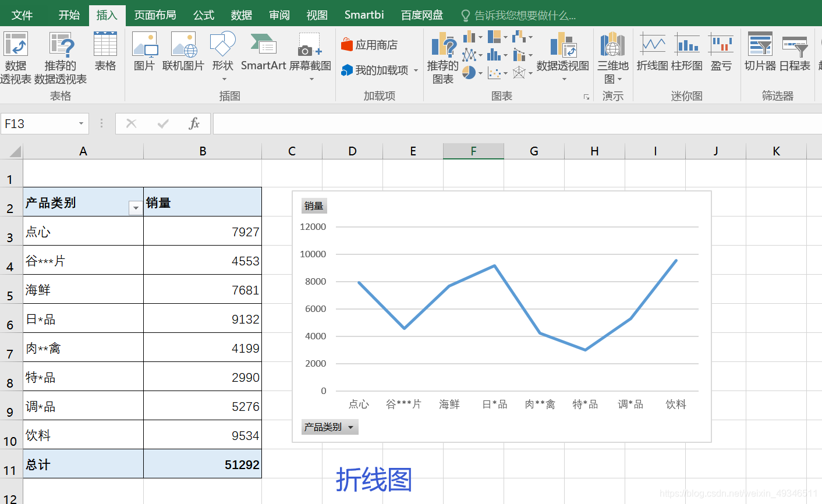The width and height of the screenshot is (822, 504).
Task: Click the formula bar Enter checkmark icon
Action: pyautogui.click(x=163, y=123)
